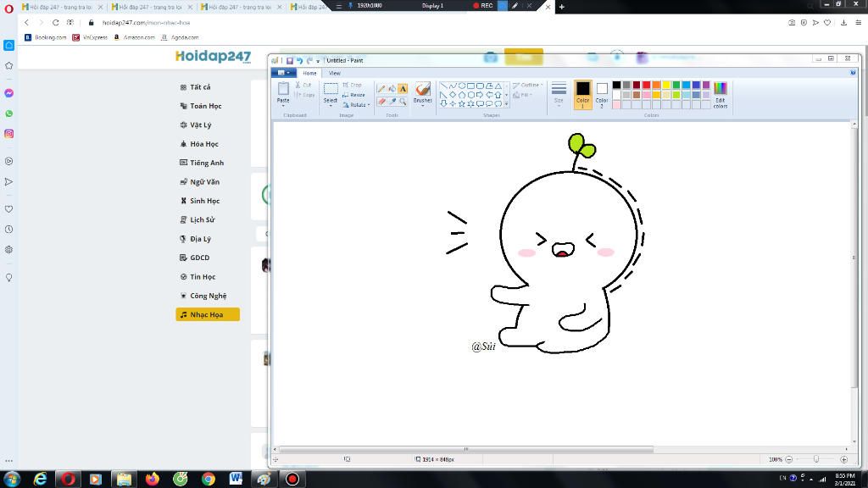Open the Brushes tool
Screen dimensions: 868x488
pos(423,92)
